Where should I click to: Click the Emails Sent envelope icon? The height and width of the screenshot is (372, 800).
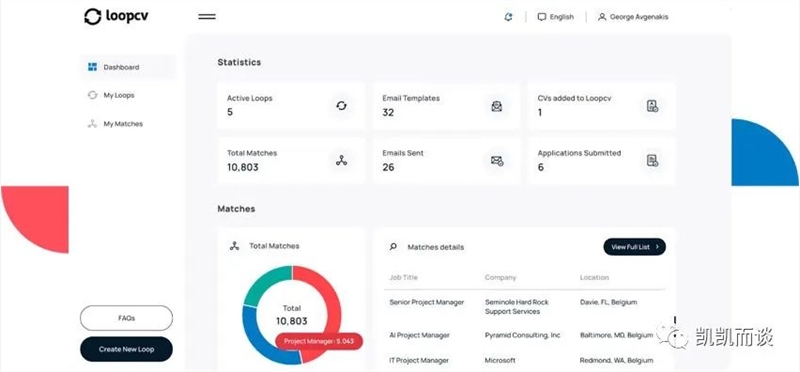pos(497,161)
